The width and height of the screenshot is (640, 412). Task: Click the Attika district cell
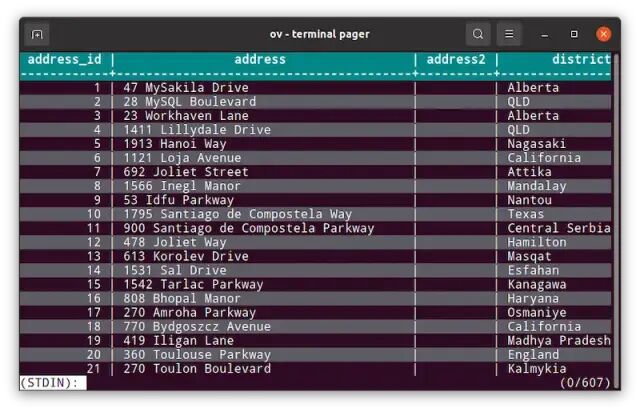coord(529,172)
